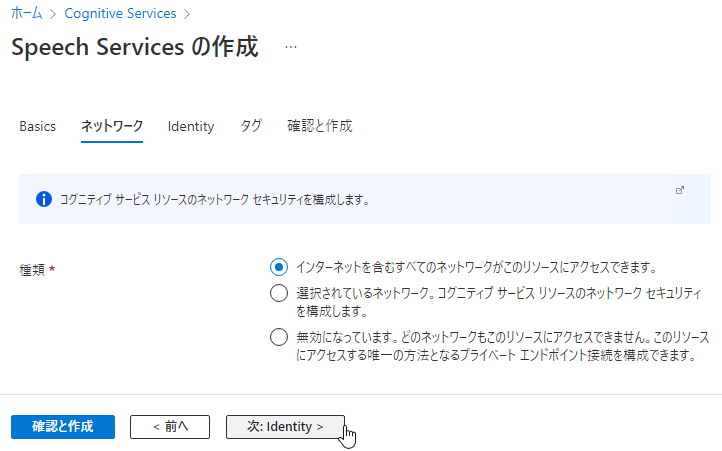The width and height of the screenshot is (722, 451).
Task: Select all networks including internet radio option
Action: coord(279,267)
